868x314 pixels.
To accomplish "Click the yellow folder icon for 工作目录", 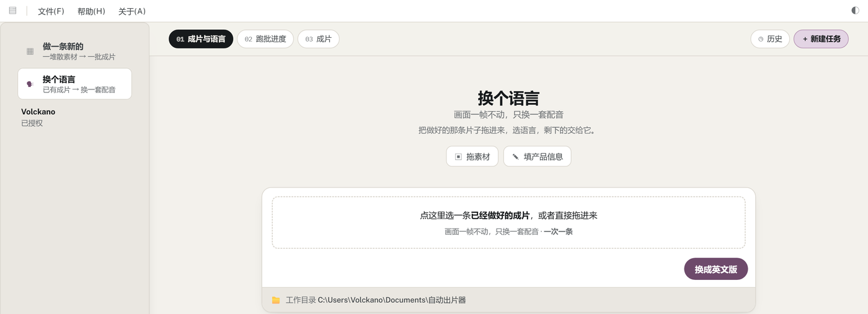I will (276, 300).
